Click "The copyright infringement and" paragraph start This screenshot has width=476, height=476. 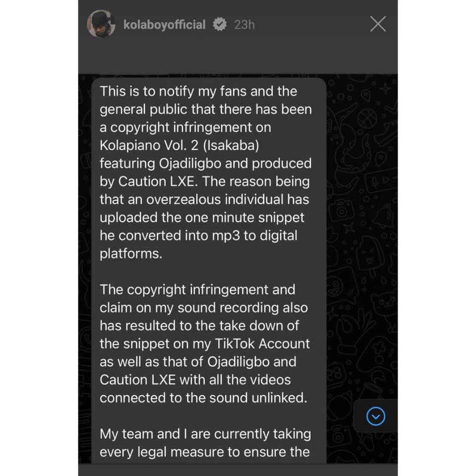(197, 290)
